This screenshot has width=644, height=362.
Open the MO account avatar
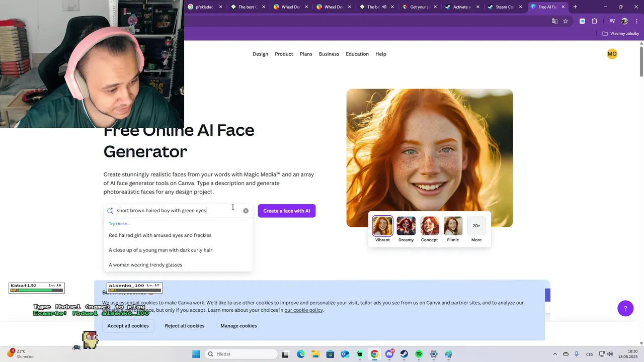pyautogui.click(x=612, y=54)
